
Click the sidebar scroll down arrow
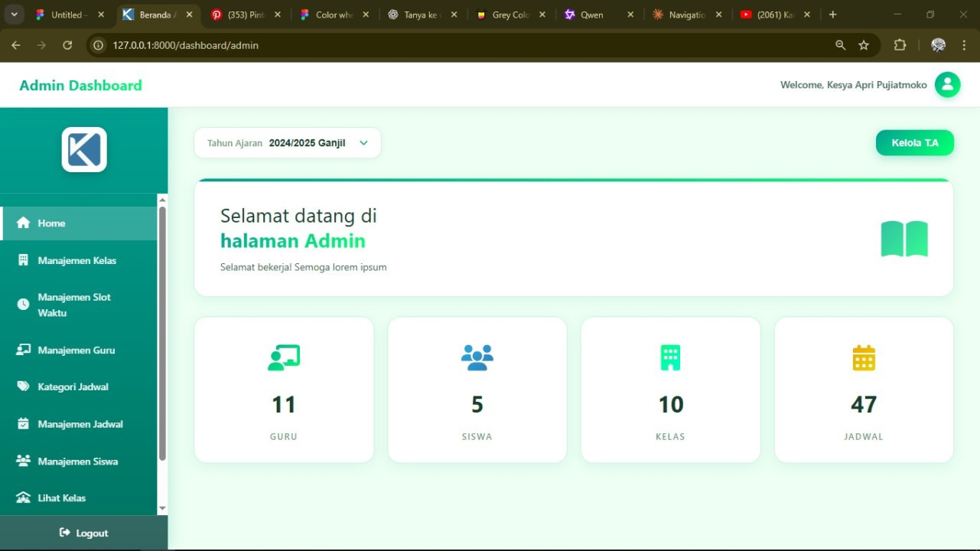[x=162, y=508]
